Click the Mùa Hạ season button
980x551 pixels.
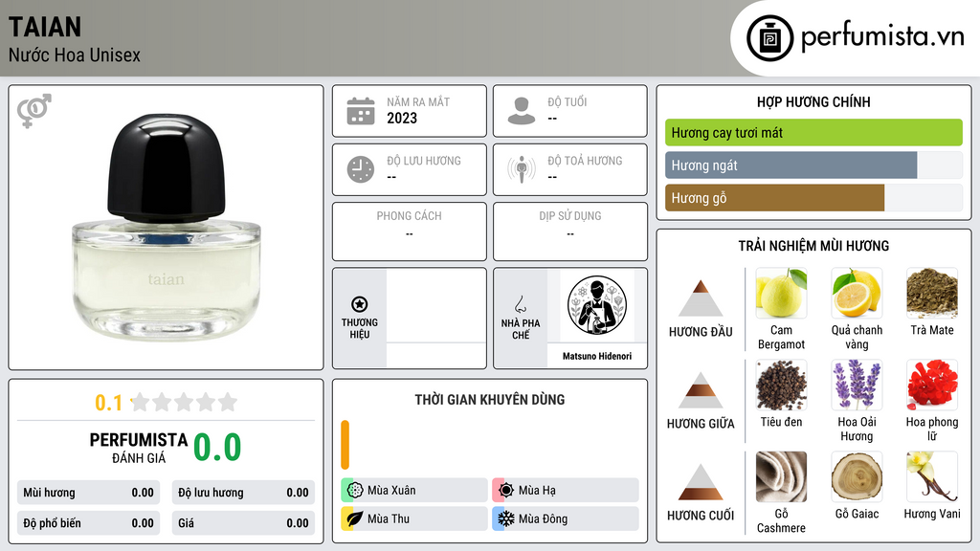pos(566,490)
